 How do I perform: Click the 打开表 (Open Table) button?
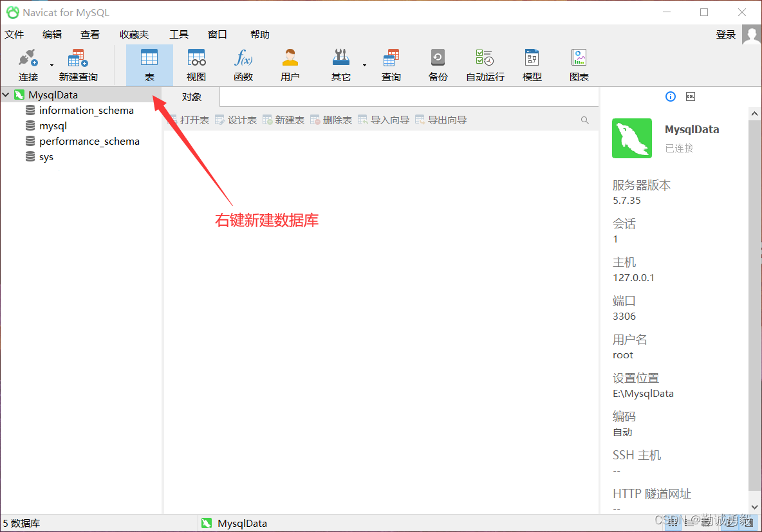[x=189, y=120]
